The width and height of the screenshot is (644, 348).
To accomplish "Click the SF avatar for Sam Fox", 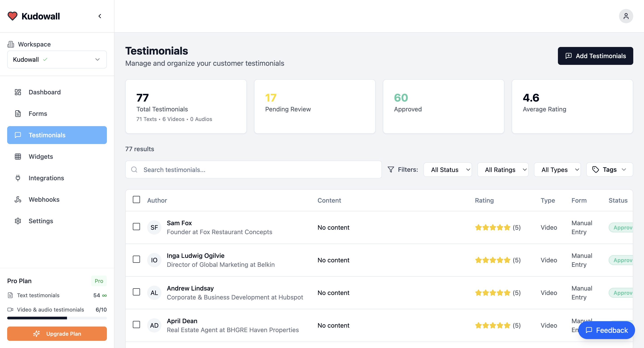I will point(154,227).
